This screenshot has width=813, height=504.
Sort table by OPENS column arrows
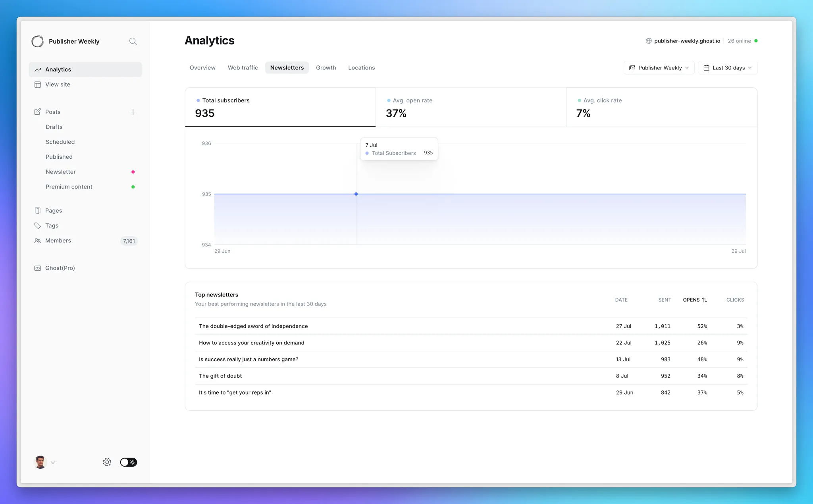705,300
